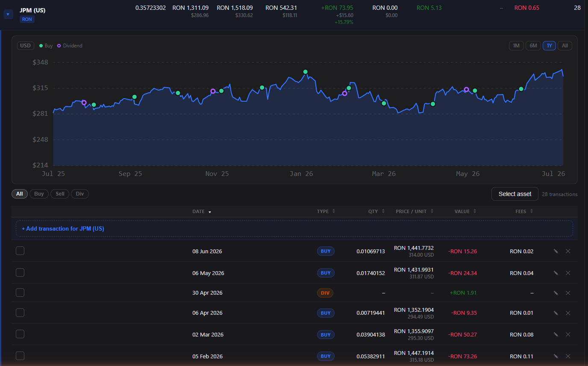Select the All chart range

pos(564,46)
